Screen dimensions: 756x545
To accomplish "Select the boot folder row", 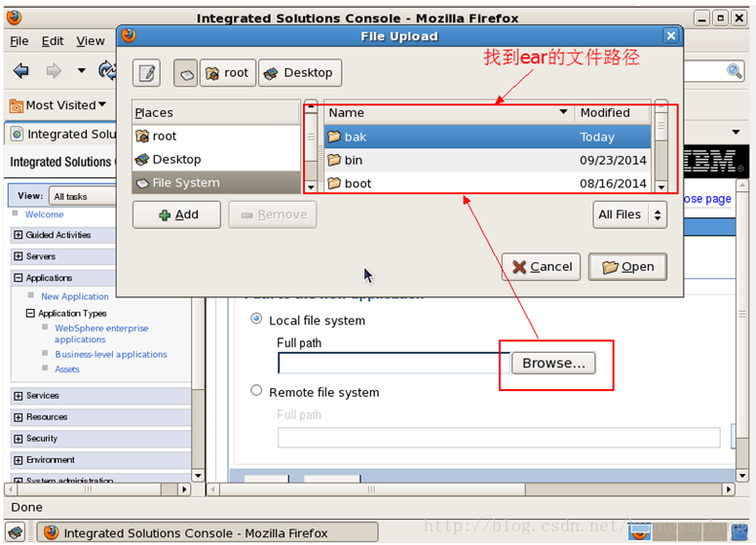I will pos(487,183).
